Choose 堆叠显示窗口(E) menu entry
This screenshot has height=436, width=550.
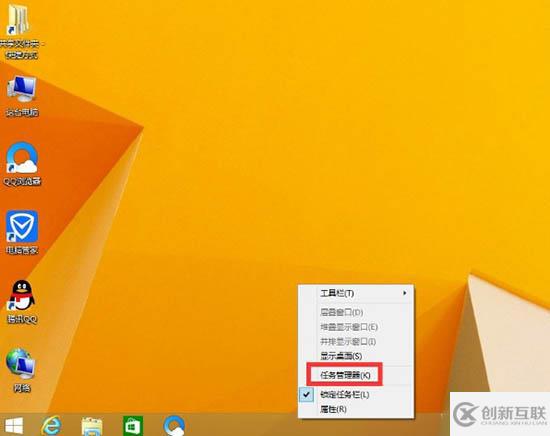point(356,327)
